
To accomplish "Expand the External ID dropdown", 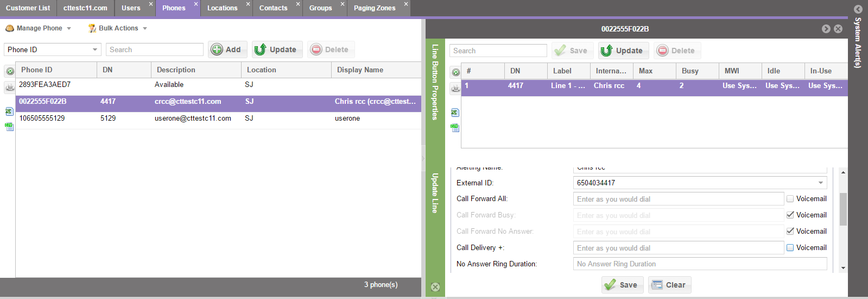I will 821,183.
